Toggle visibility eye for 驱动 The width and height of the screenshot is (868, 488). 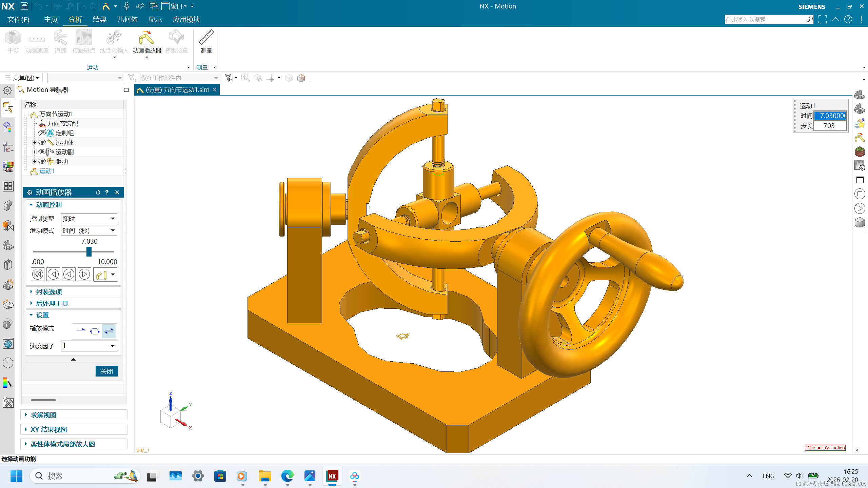click(42, 161)
